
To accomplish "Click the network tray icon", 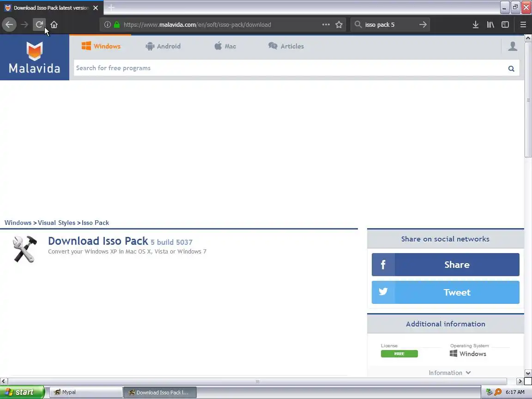I will coord(489,392).
